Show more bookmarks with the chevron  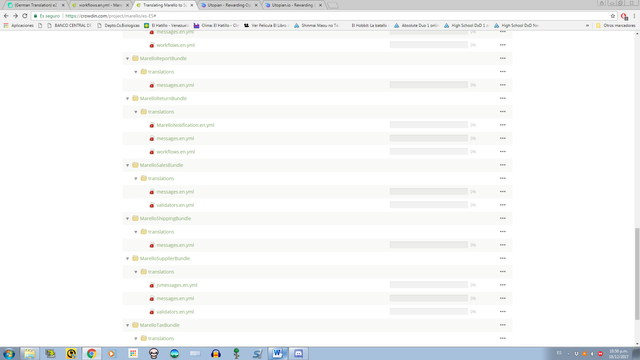coord(587,25)
